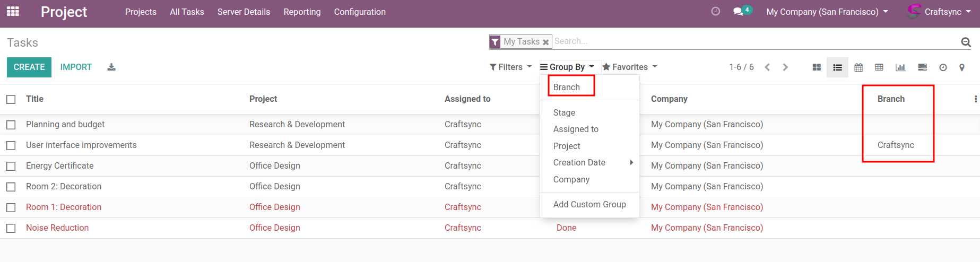The height and width of the screenshot is (262, 980).
Task: Switch to calendar view icon
Action: point(858,67)
